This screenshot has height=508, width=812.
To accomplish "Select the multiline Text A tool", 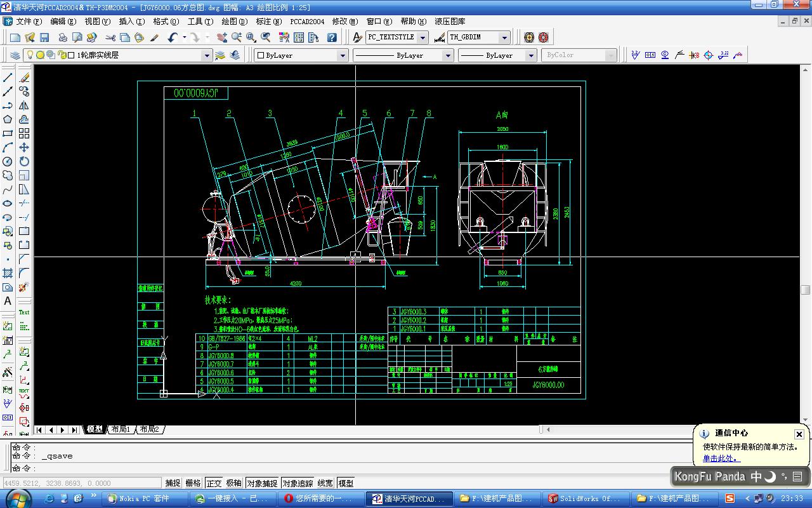I will 8,301.
